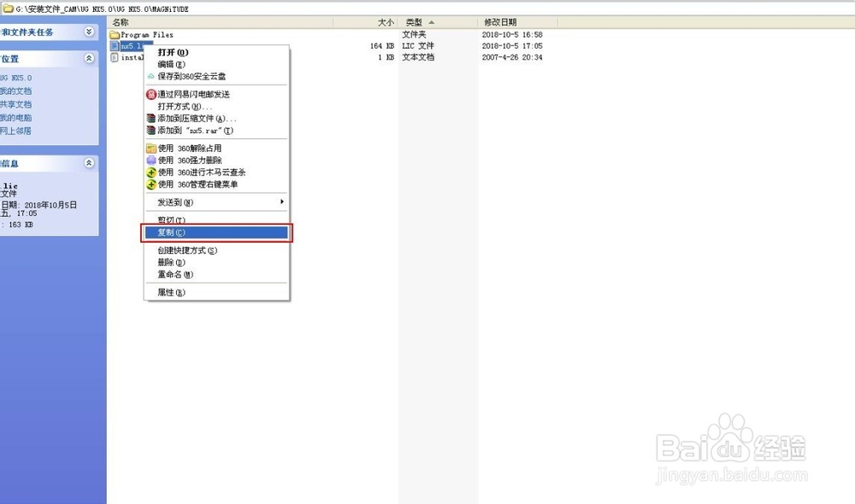Open 共享文档 from the sidebar
The height and width of the screenshot is (504, 855).
15,103
